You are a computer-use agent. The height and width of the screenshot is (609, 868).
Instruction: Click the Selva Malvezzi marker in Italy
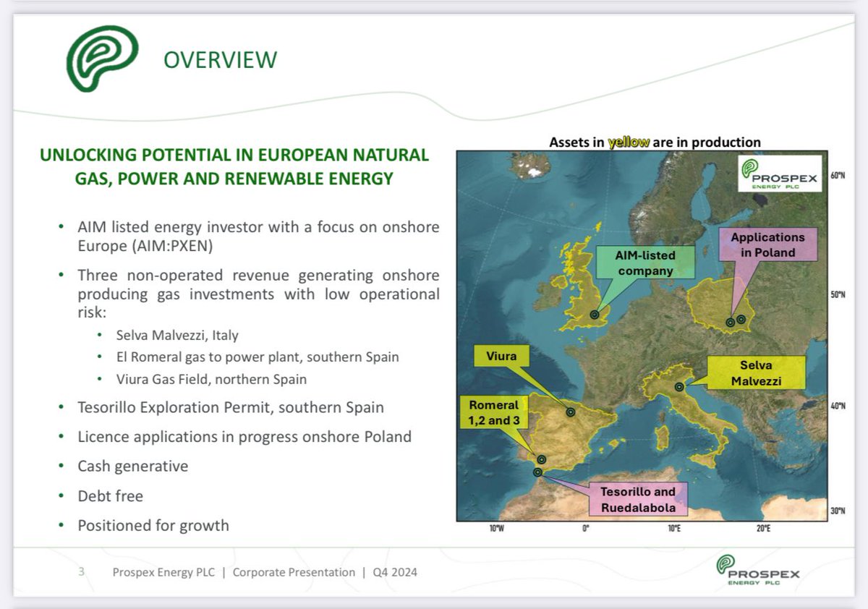(678, 387)
